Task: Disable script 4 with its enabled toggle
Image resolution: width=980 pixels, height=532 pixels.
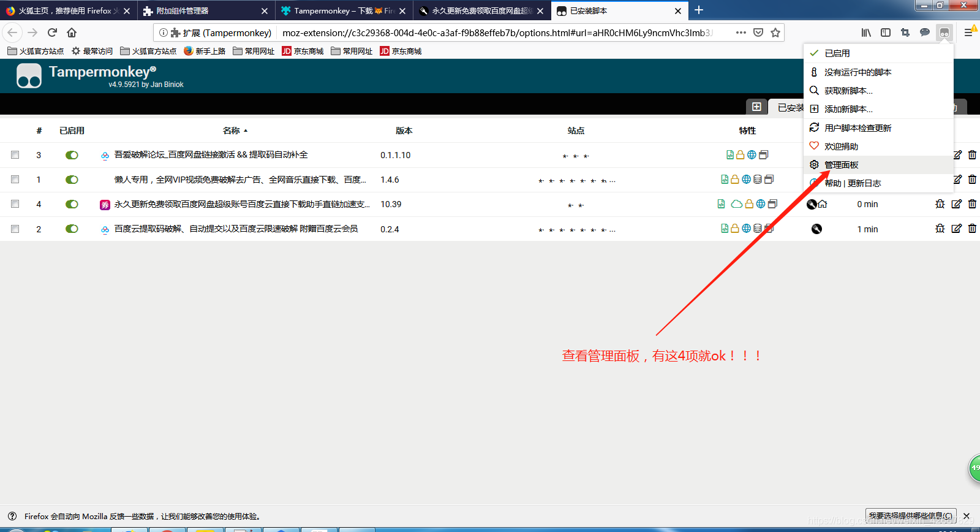Action: [72, 204]
